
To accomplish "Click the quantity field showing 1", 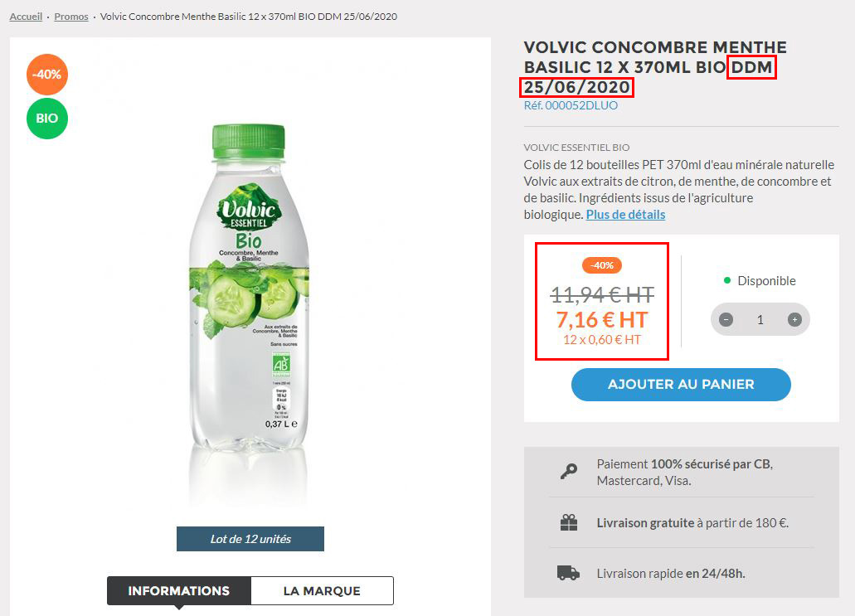I will pyautogui.click(x=760, y=319).
